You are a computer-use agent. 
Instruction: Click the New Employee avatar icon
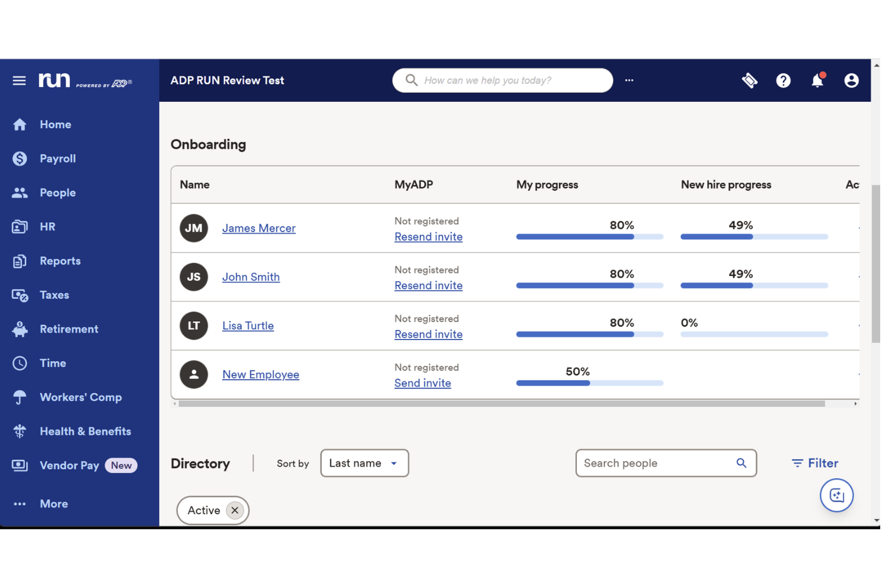click(x=194, y=375)
